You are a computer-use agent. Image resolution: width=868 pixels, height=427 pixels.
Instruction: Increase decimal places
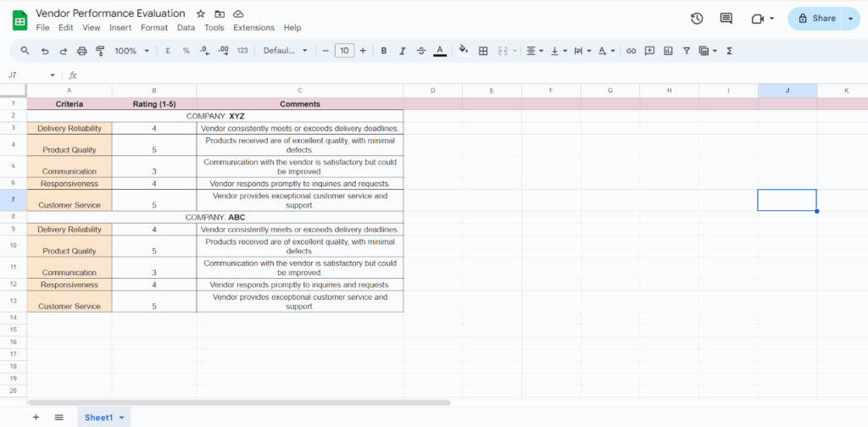[x=224, y=51]
